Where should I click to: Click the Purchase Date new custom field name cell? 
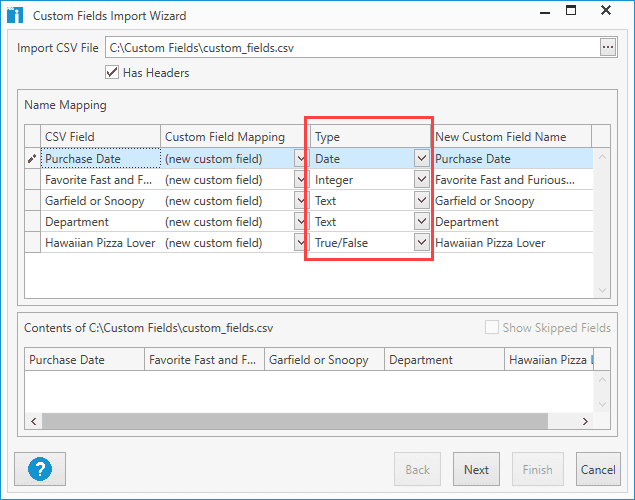point(511,158)
